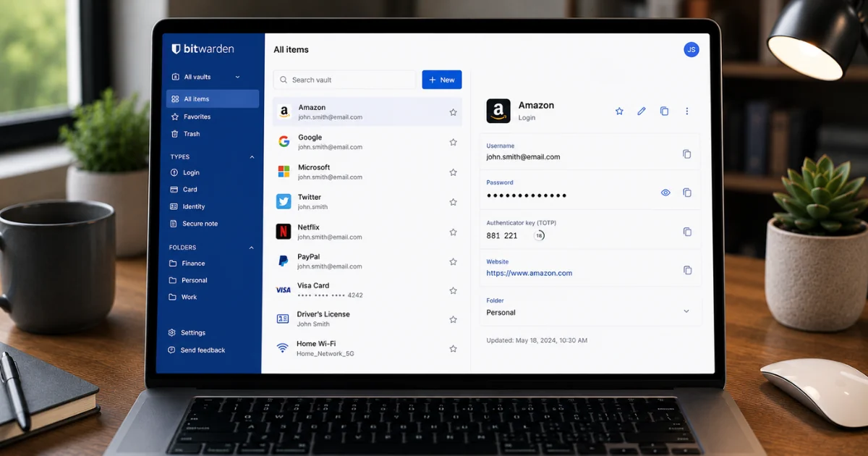The height and width of the screenshot is (456, 868).
Task: Select the Amazon list entry
Action: [367, 112]
